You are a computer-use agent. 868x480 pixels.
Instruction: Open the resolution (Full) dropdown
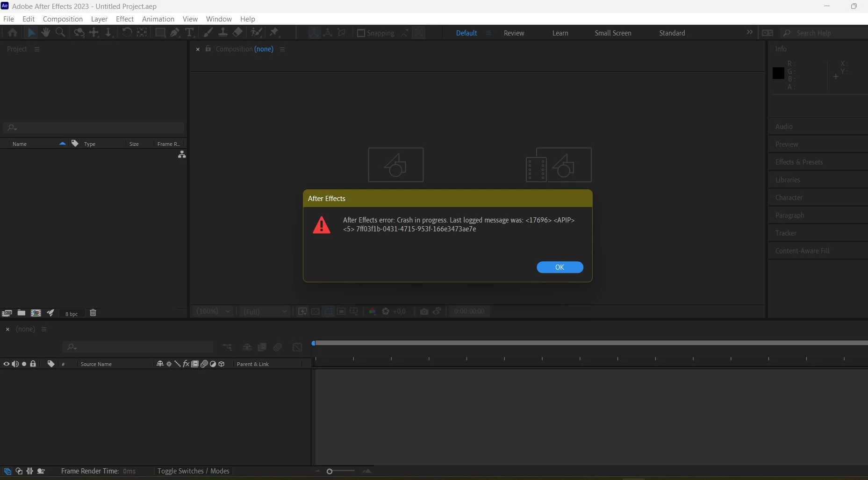point(265,311)
